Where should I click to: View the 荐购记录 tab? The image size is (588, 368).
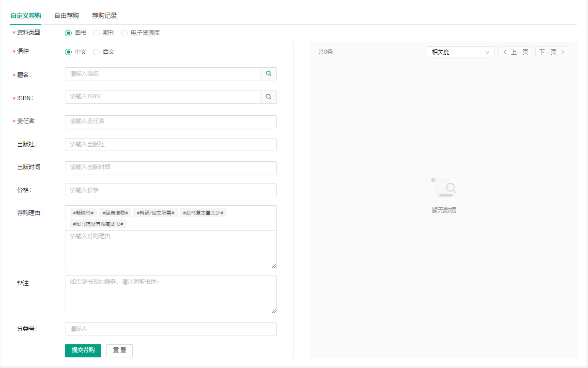tap(105, 15)
